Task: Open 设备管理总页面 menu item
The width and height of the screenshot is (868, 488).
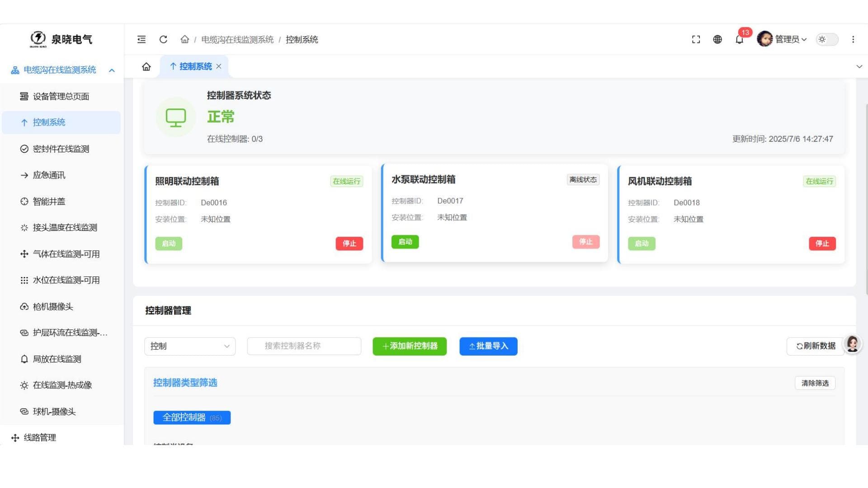Action: 61,96
